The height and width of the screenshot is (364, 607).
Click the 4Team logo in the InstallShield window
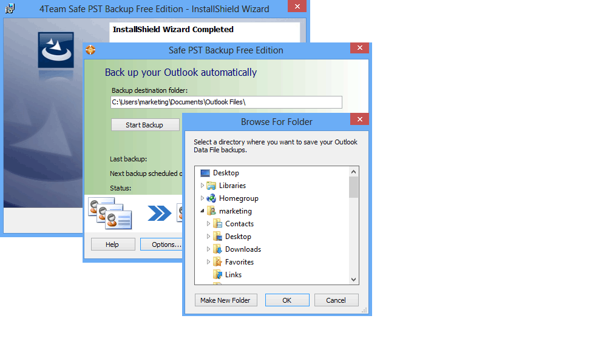(56, 50)
